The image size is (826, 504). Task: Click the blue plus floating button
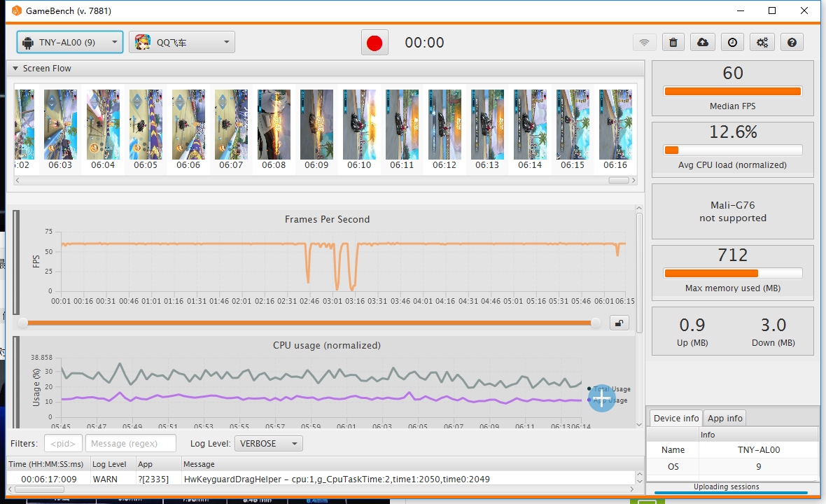pyautogui.click(x=601, y=398)
